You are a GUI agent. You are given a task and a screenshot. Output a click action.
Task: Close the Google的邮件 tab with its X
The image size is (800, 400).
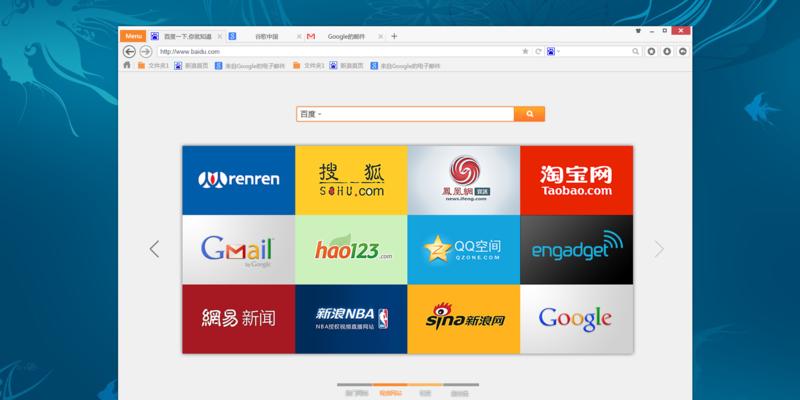(381, 37)
